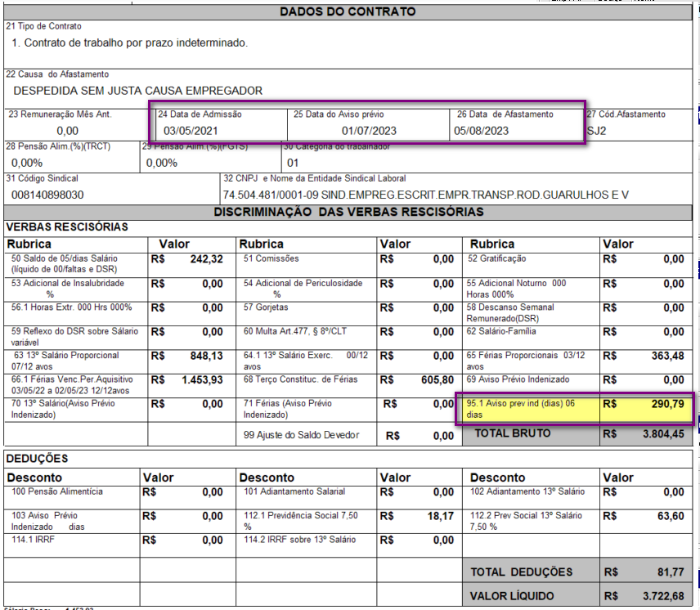
Task: Select the deduction value 18,17
Action: (x=441, y=516)
